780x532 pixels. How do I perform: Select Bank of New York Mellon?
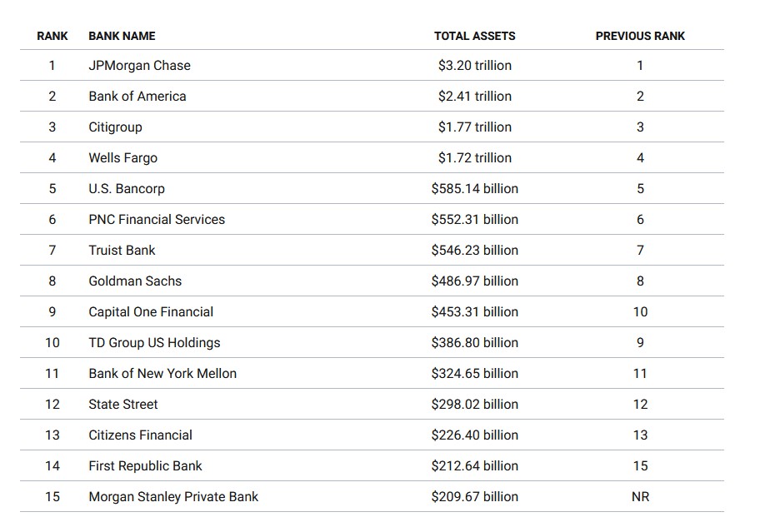point(162,374)
